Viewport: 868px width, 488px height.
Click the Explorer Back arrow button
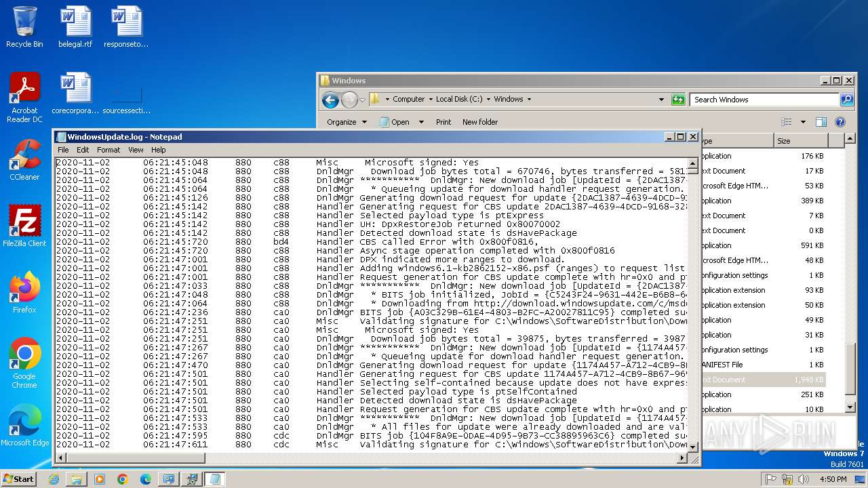(x=330, y=100)
